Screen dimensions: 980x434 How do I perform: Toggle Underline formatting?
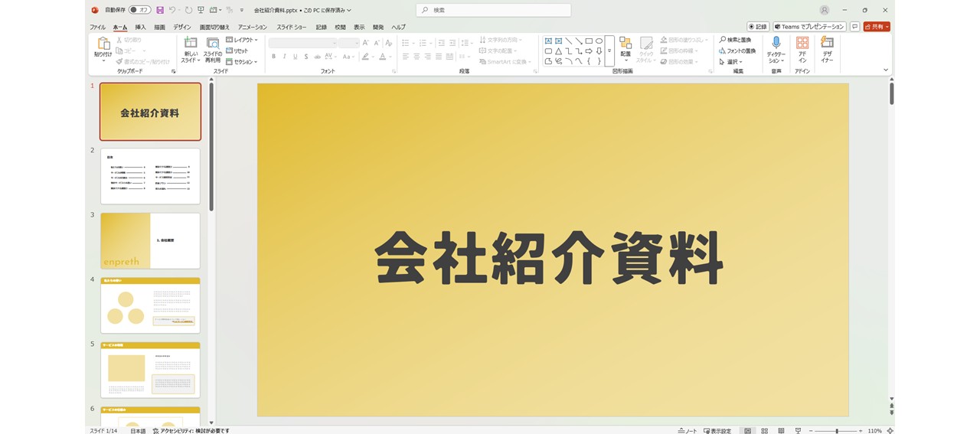pos(295,57)
